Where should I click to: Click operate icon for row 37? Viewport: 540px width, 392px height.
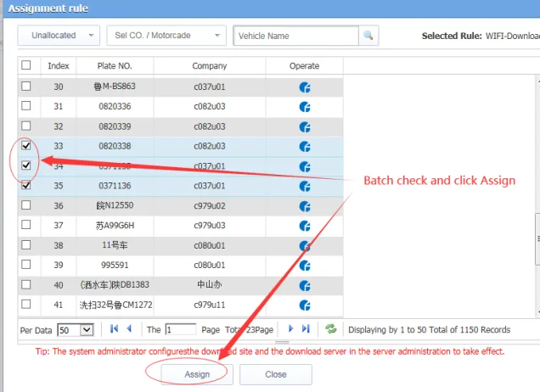305,226
